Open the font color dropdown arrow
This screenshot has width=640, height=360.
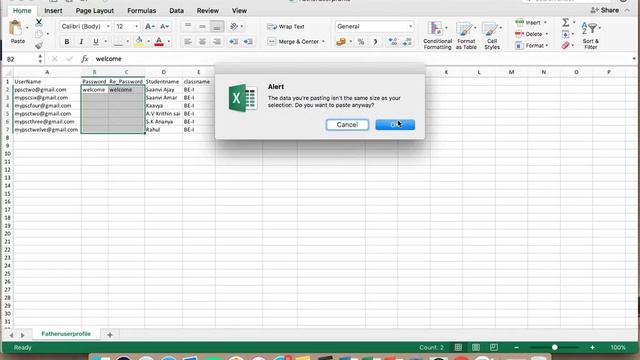[169, 42]
